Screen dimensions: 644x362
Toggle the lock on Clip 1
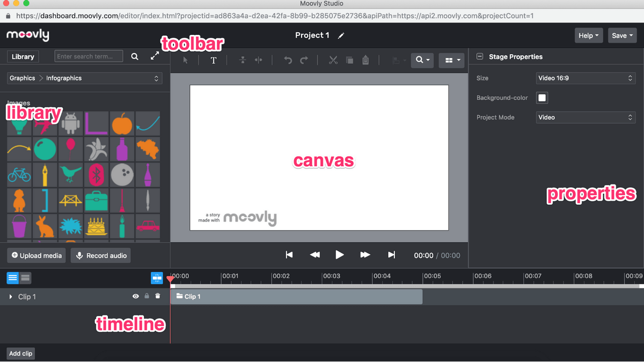point(147,296)
